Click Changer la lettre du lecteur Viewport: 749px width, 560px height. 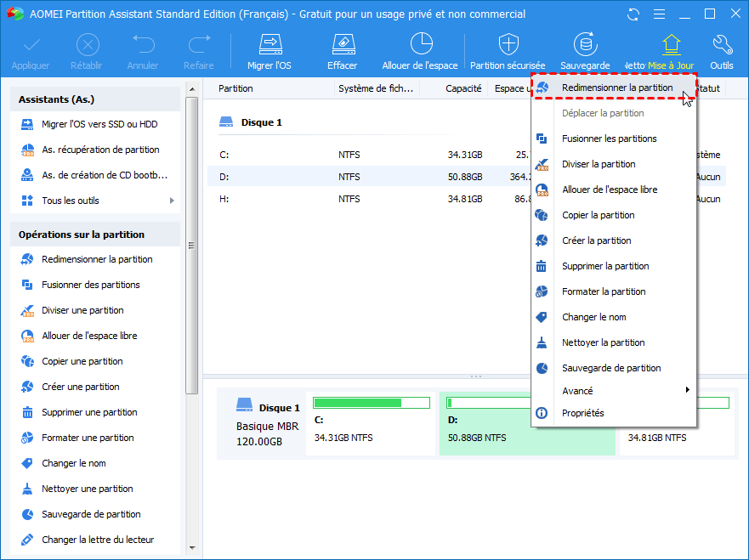pyautogui.click(x=98, y=540)
